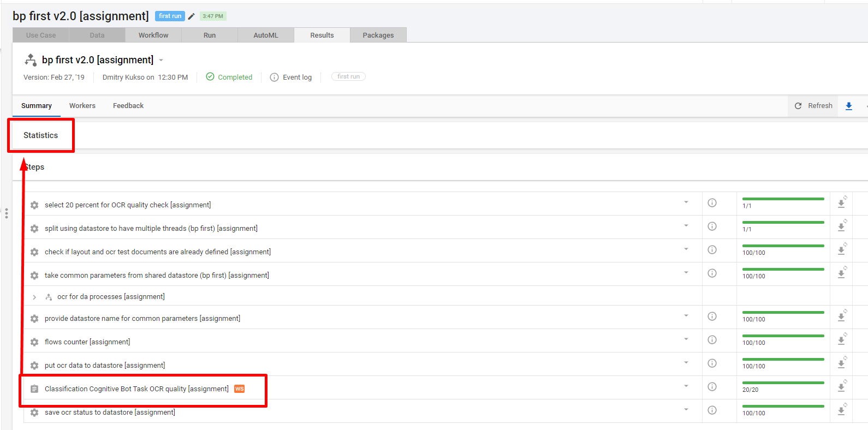Image resolution: width=868 pixels, height=430 pixels.
Task: Click the pencil edit icon beside the title
Action: point(192,16)
